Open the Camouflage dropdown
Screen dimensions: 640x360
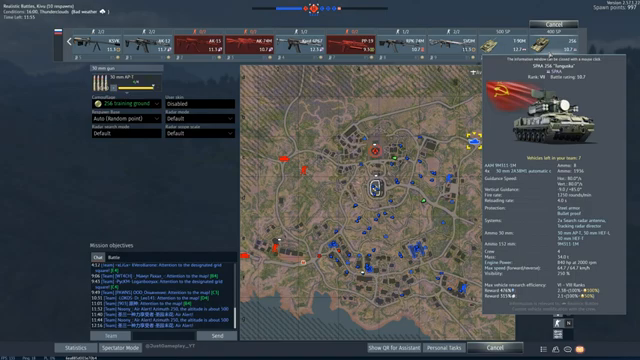pos(127,104)
